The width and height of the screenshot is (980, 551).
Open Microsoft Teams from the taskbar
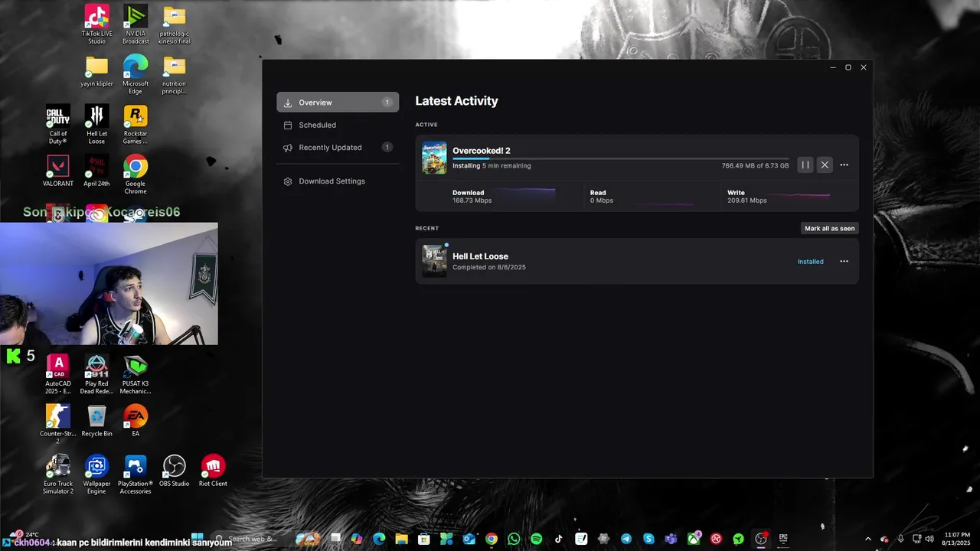click(671, 539)
